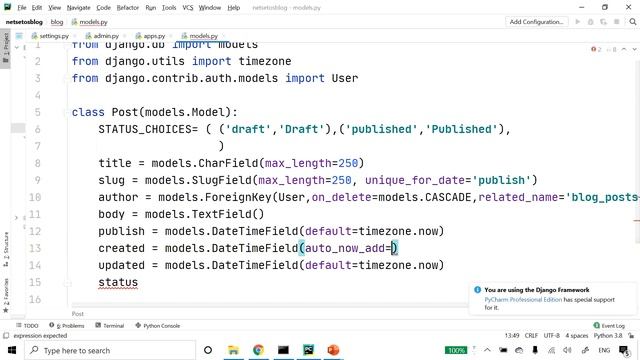Click the red error count indicator
The height and width of the screenshot is (360, 640).
point(596,49)
